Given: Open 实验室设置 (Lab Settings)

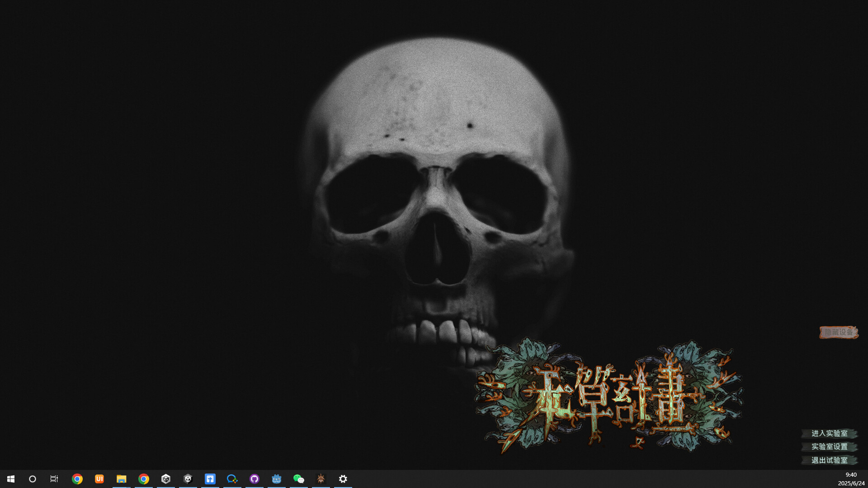Looking at the screenshot, I should [830, 447].
